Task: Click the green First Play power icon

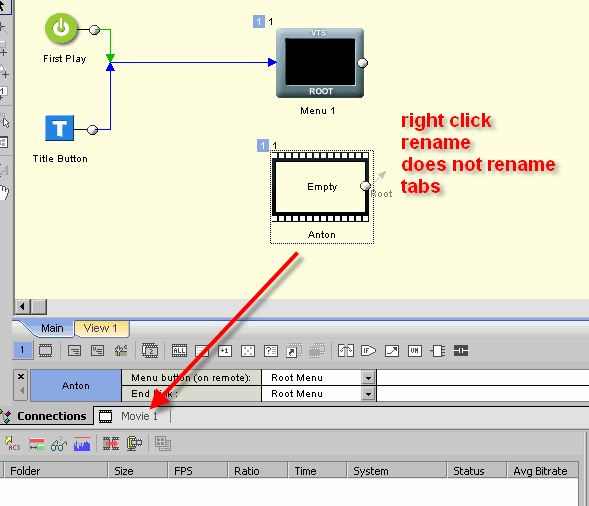Action: click(61, 29)
